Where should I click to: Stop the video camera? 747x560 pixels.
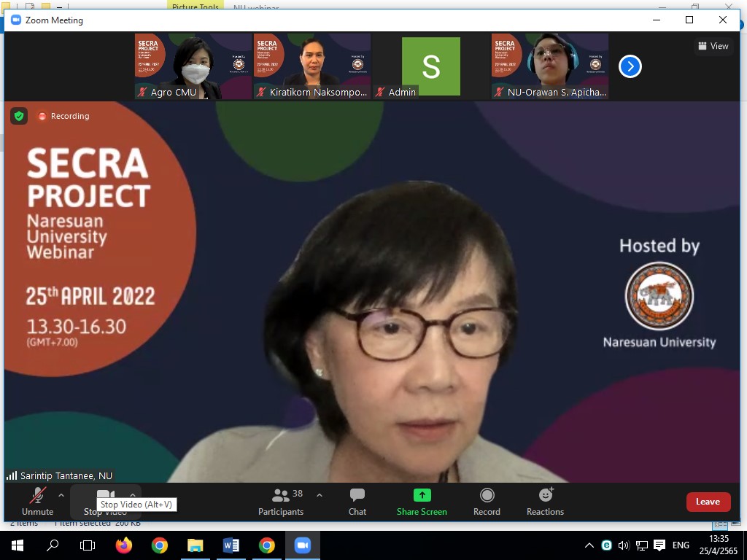105,502
